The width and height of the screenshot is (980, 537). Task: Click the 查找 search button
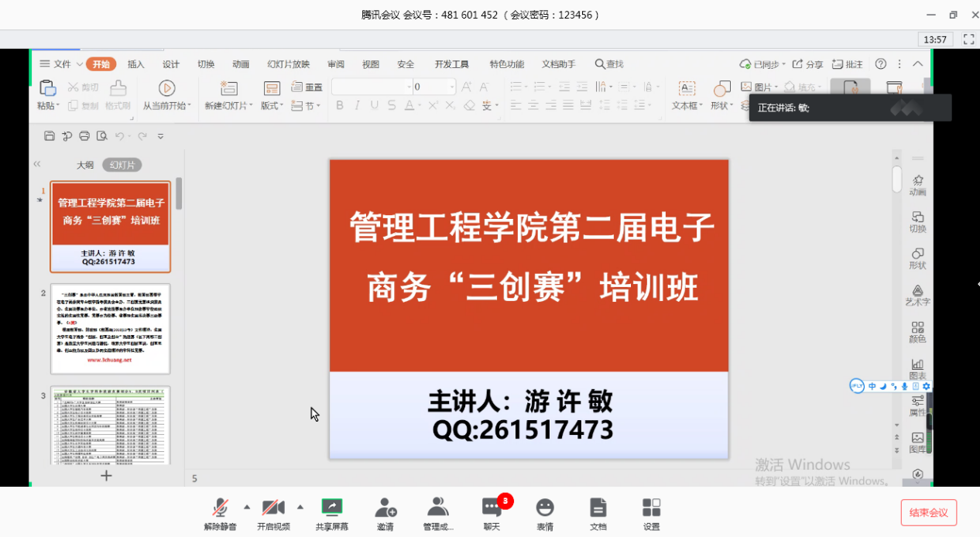point(609,64)
